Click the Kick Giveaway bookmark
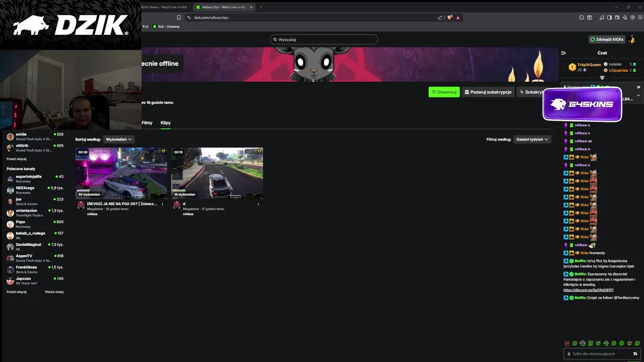The height and width of the screenshot is (362, 644). click(166, 27)
